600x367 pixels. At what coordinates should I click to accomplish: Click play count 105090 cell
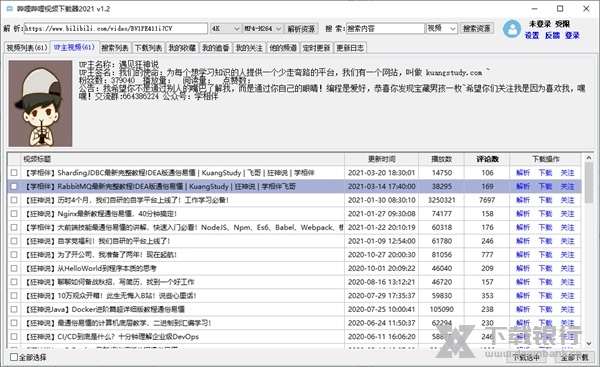442,309
